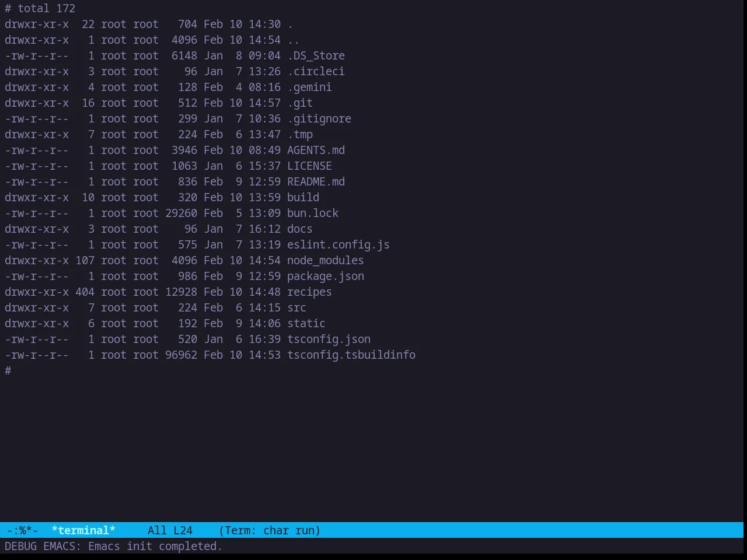Click the 'DEBUG EMACS: Emacs init completed.' echo area
Image resolution: width=747 pixels, height=560 pixels.
(x=114, y=546)
